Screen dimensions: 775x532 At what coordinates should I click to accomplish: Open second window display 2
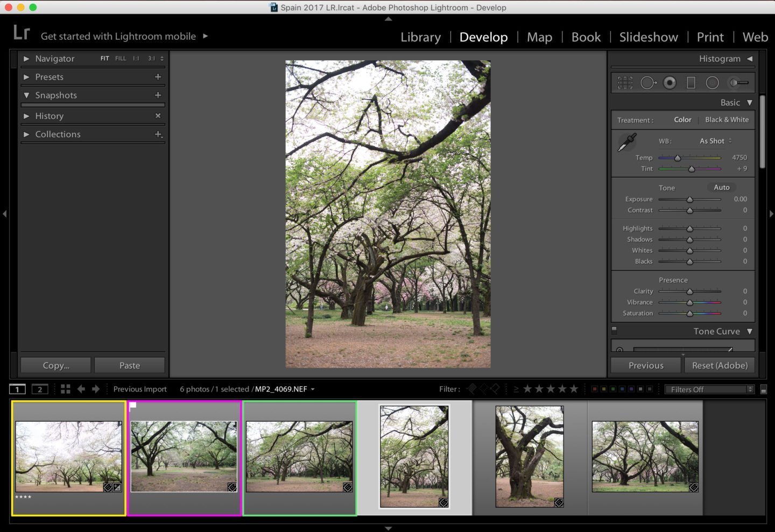coord(40,389)
